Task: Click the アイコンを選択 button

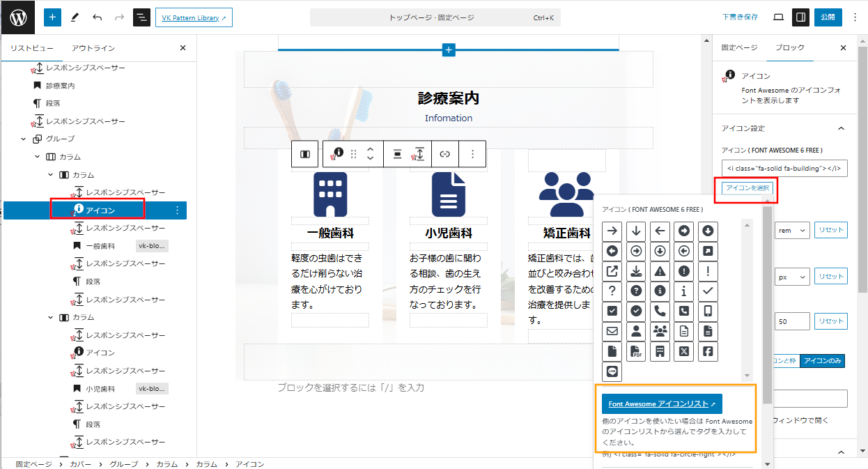Action: [747, 189]
